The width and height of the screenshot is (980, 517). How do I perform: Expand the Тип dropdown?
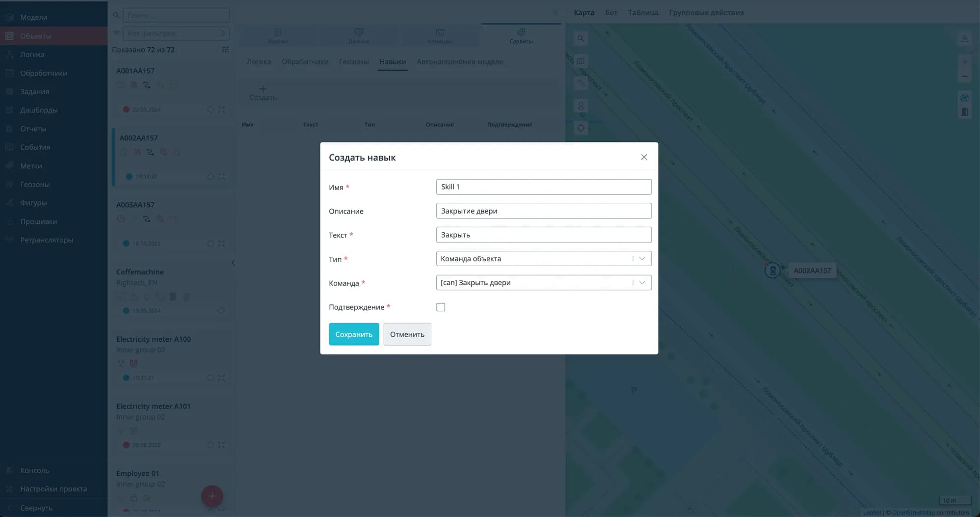point(641,259)
